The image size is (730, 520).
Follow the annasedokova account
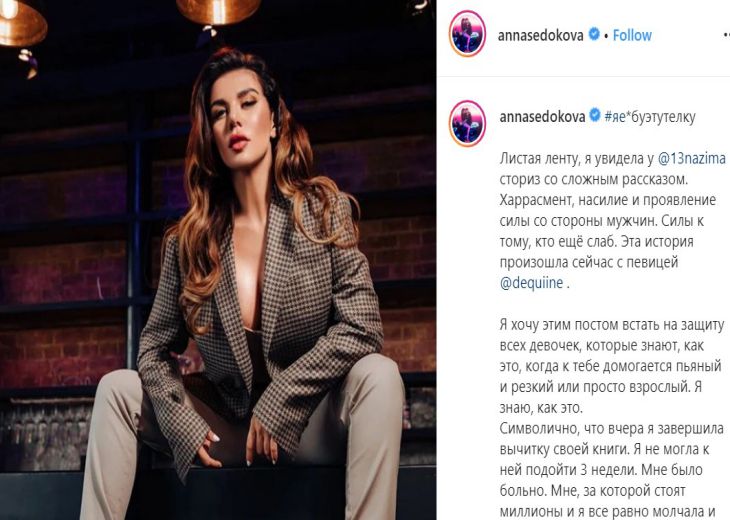click(632, 35)
